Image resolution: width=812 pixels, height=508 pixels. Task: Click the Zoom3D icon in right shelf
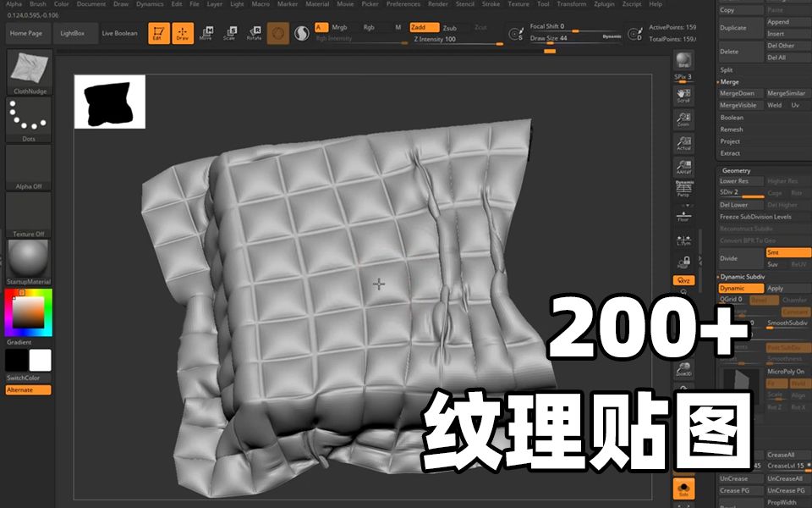click(683, 369)
